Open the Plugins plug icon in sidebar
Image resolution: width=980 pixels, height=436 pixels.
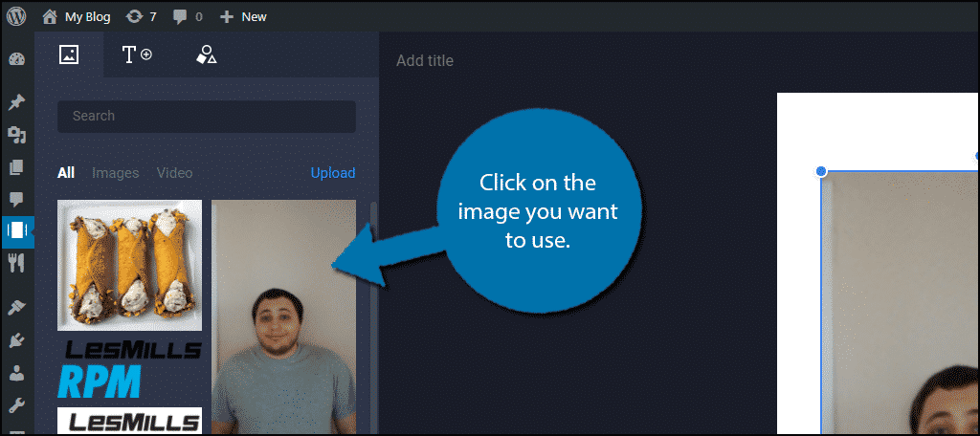click(17, 340)
